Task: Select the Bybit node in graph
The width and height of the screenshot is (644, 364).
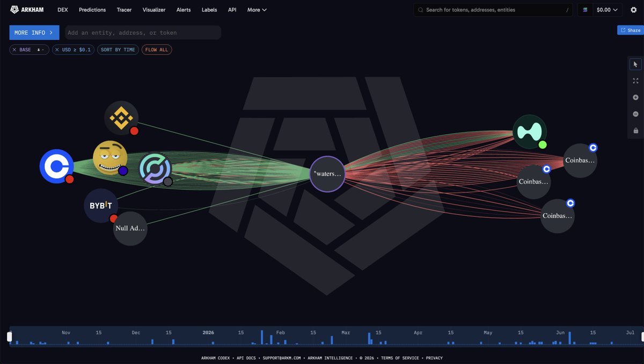Action: click(101, 206)
